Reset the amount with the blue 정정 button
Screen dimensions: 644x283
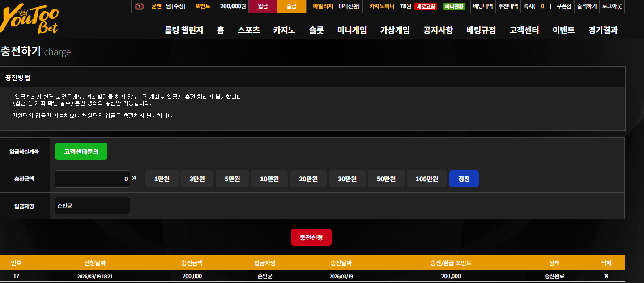coord(464,179)
